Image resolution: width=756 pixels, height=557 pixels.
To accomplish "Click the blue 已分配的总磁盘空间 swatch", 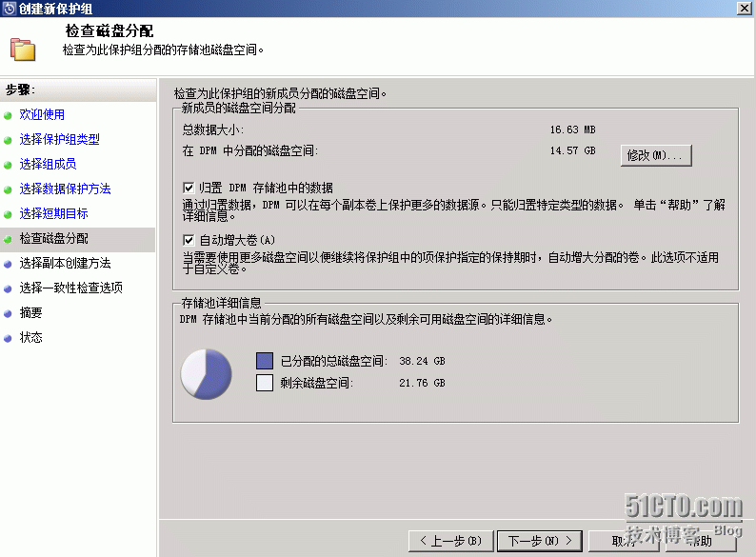I will pos(265,361).
